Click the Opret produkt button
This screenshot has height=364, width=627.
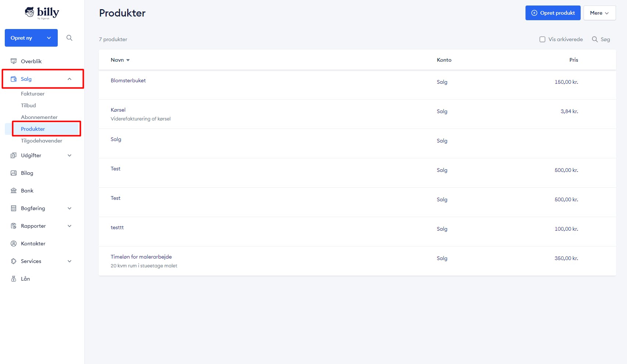pos(553,13)
